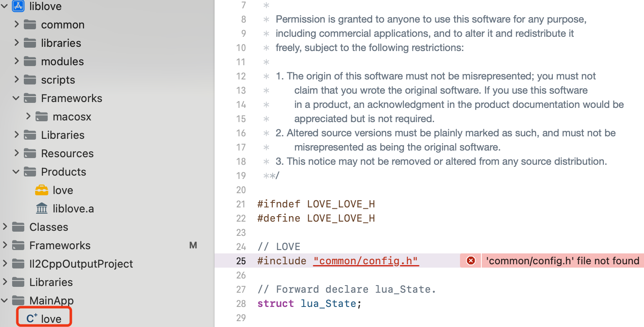
Task: Collapse the Frameworks group inside liblove
Action: click(16, 98)
